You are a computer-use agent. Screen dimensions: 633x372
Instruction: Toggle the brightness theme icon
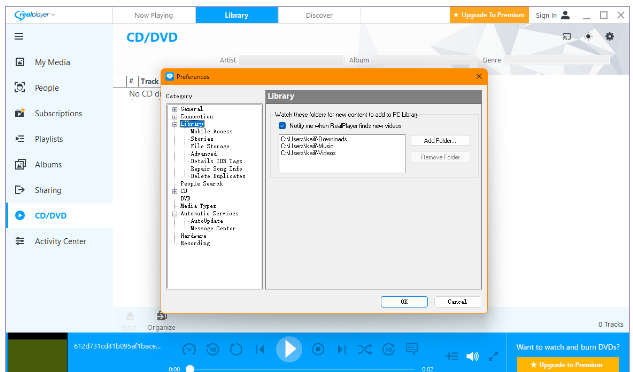point(588,37)
